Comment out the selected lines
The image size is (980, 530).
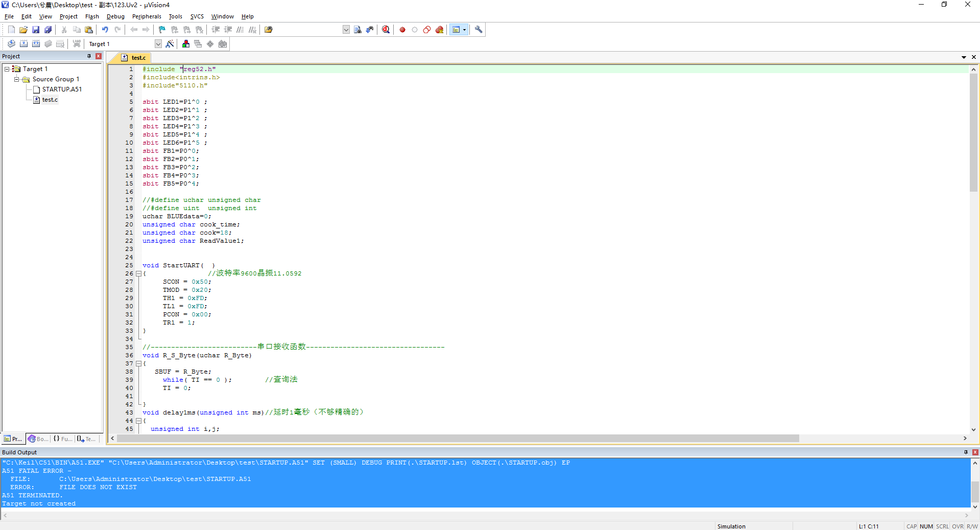click(240, 30)
